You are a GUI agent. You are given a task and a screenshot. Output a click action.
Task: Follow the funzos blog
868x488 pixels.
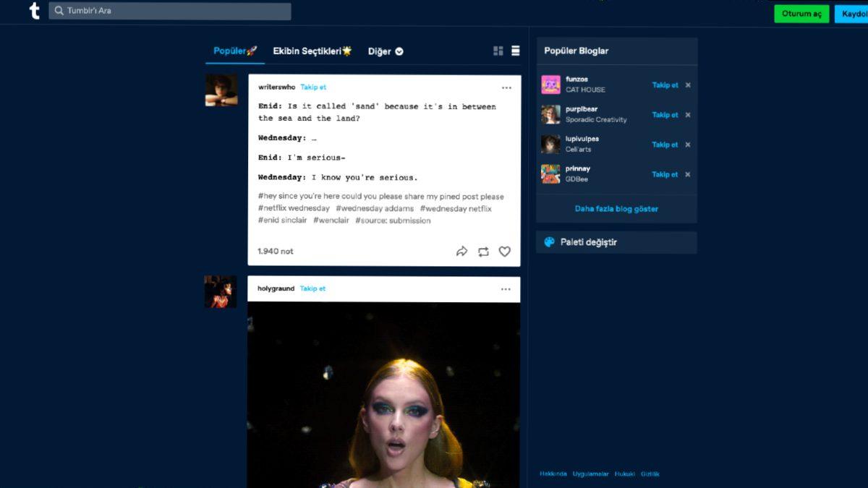(665, 85)
